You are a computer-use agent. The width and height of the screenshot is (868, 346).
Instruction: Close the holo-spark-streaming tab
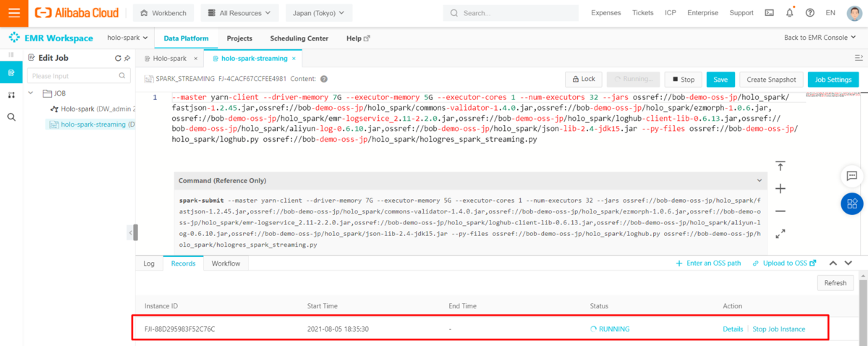tap(294, 58)
